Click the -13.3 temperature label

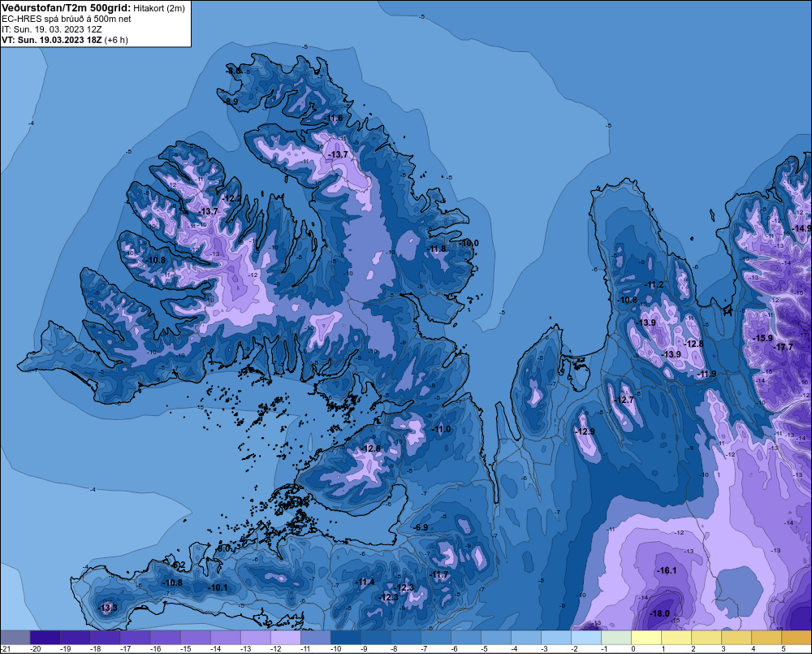pos(108,608)
